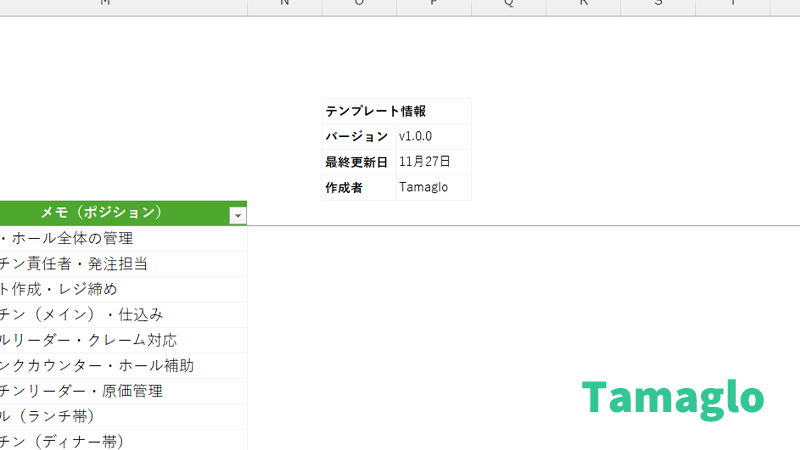This screenshot has height=450, width=800.
Task: Click the v1.0.0 version value cell
Action: pyautogui.click(x=432, y=137)
